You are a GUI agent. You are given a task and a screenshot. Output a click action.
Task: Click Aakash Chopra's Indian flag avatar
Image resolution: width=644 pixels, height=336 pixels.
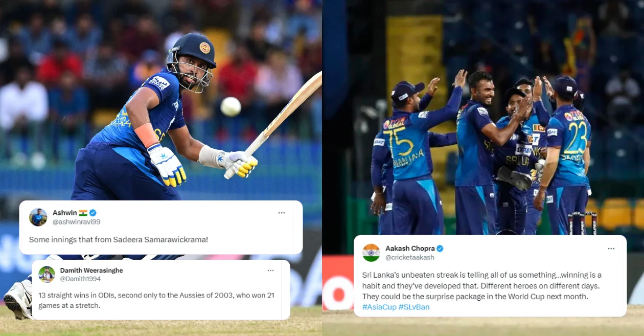click(x=371, y=253)
